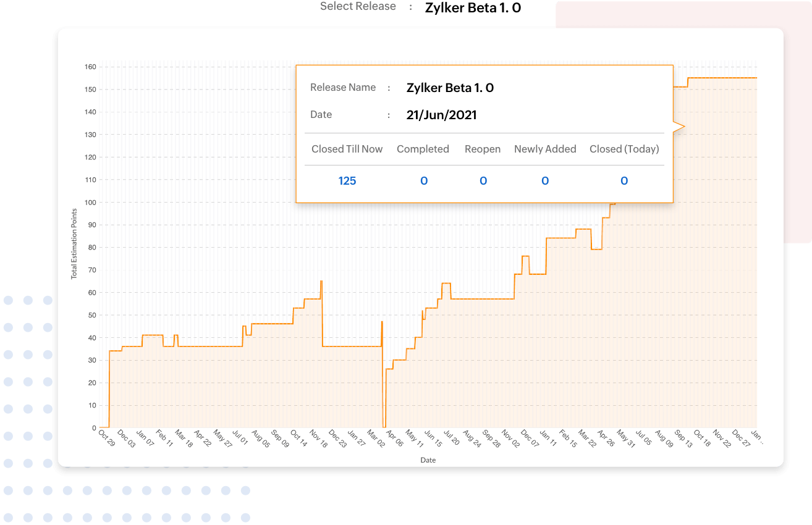Click the y-axis label 120
This screenshot has width=812, height=525.
91,157
